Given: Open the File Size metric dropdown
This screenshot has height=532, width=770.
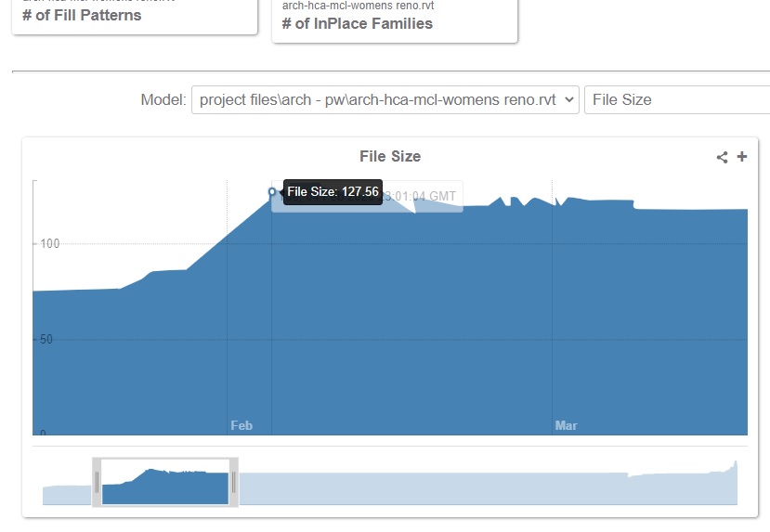Looking at the screenshot, I should click(x=676, y=100).
